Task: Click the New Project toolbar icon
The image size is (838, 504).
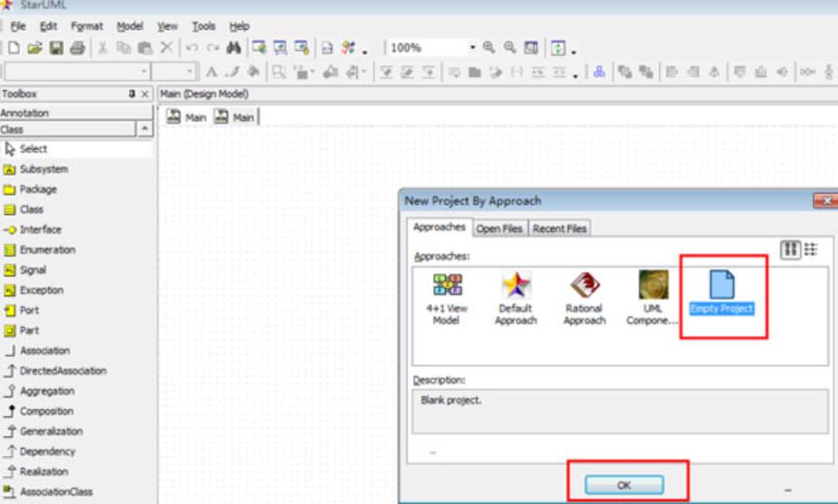Action: (14, 48)
